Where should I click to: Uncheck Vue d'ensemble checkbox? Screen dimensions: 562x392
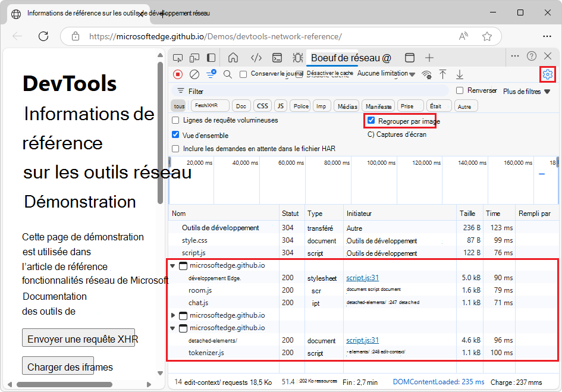pos(175,134)
